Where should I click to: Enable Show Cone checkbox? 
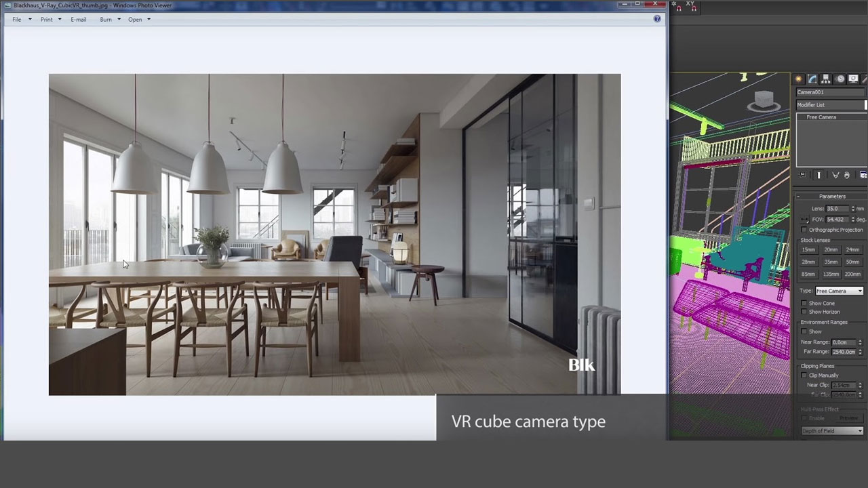[x=805, y=303]
